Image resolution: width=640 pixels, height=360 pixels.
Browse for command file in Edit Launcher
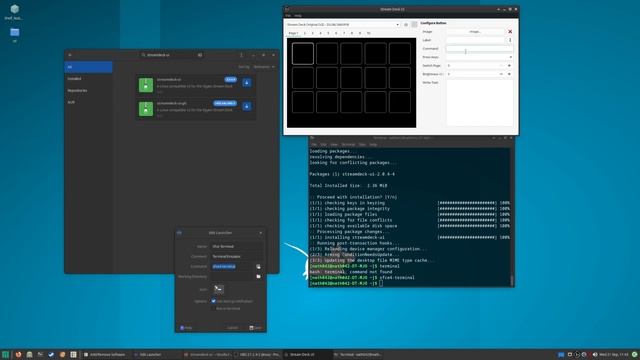(x=258, y=267)
